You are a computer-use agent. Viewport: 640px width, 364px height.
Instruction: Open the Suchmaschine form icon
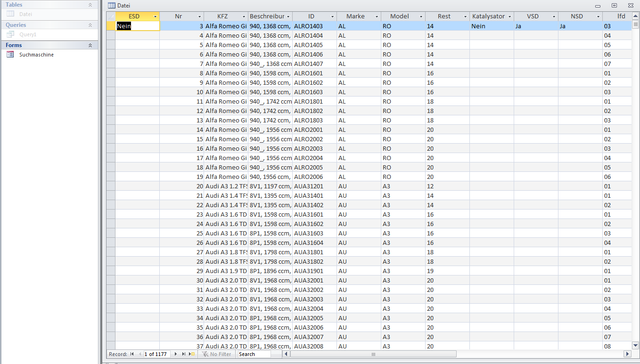pos(10,55)
